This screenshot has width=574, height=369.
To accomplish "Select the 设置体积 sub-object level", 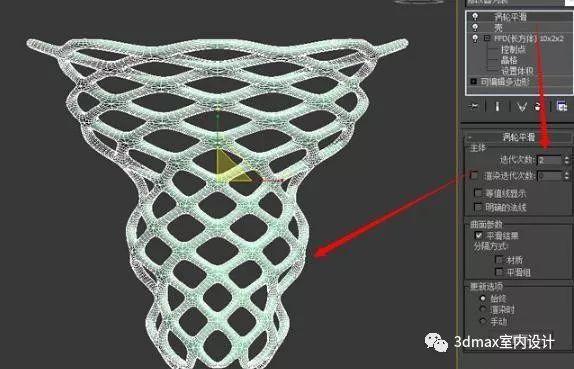I will click(x=517, y=71).
